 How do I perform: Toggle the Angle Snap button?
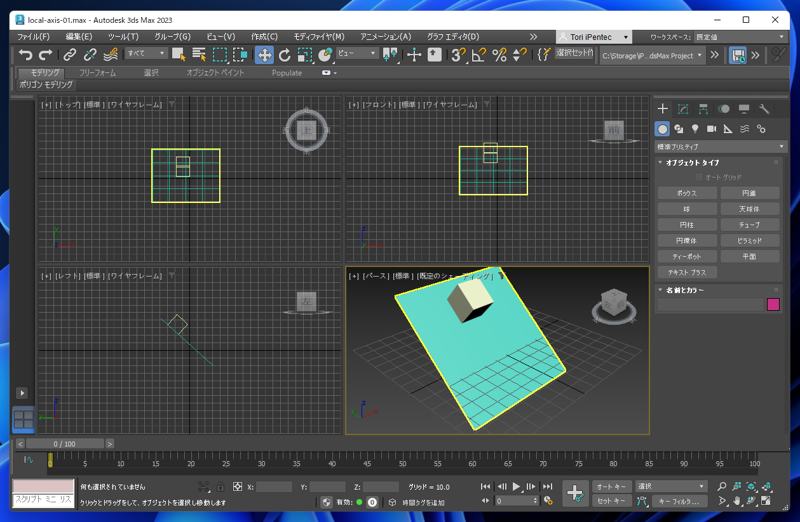click(x=478, y=55)
